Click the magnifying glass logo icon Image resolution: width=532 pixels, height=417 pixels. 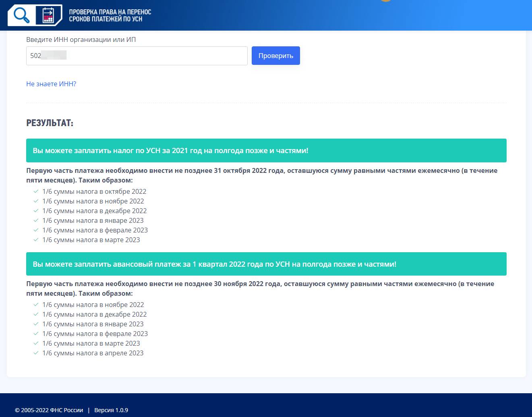[x=22, y=15]
